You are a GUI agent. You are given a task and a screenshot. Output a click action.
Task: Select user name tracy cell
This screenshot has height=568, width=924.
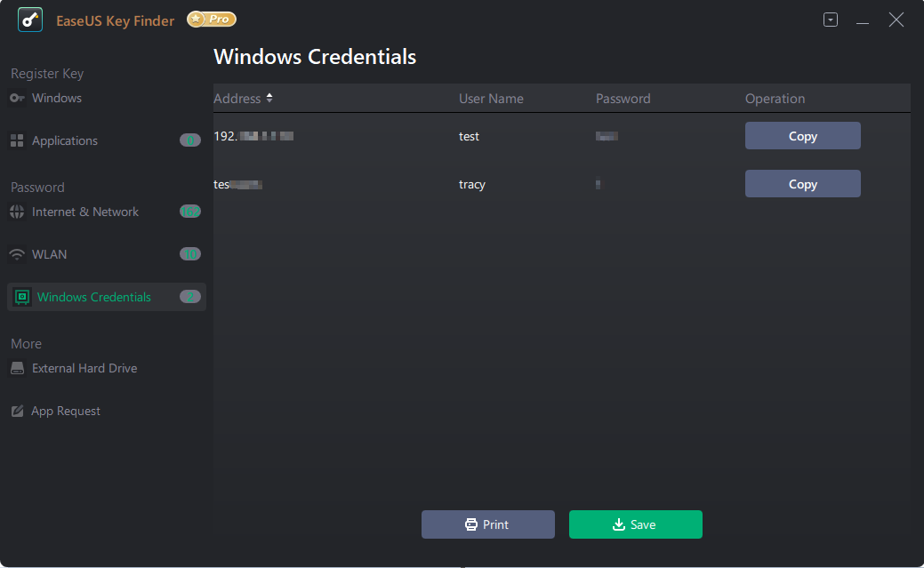click(x=472, y=184)
